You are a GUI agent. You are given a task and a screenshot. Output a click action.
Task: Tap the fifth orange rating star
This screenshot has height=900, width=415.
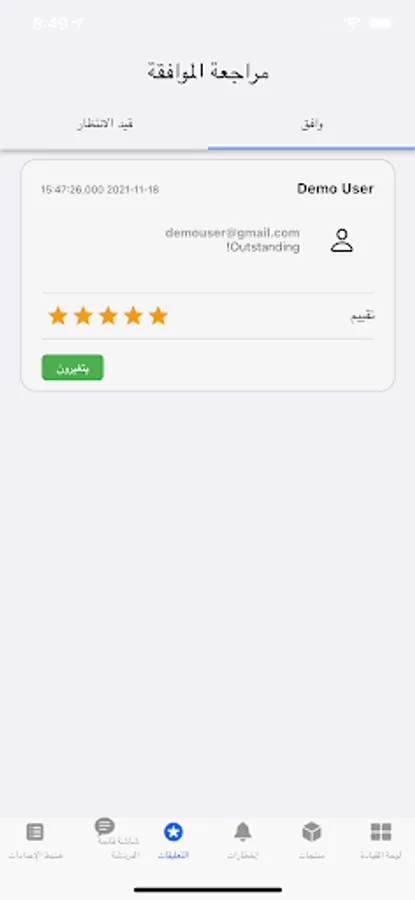pos(158,316)
